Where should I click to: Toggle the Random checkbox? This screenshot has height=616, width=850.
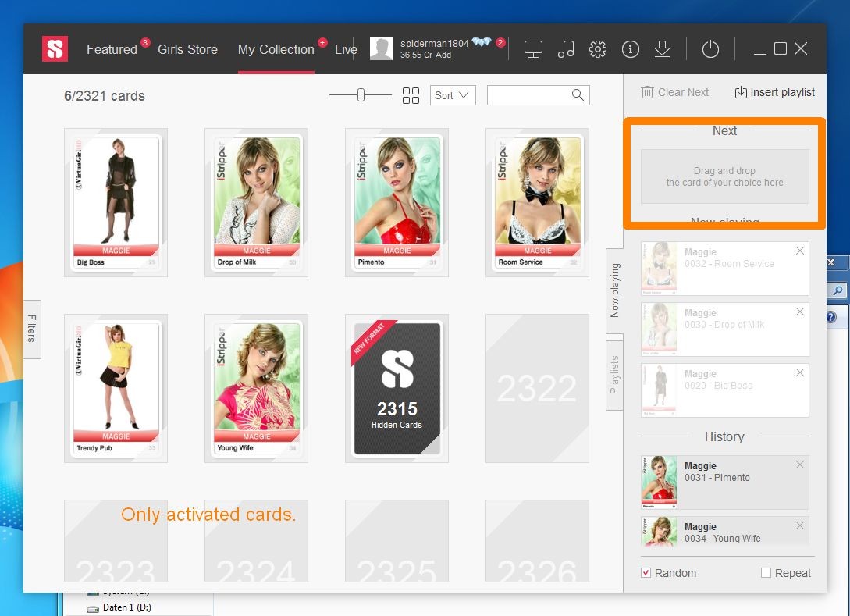click(x=646, y=572)
